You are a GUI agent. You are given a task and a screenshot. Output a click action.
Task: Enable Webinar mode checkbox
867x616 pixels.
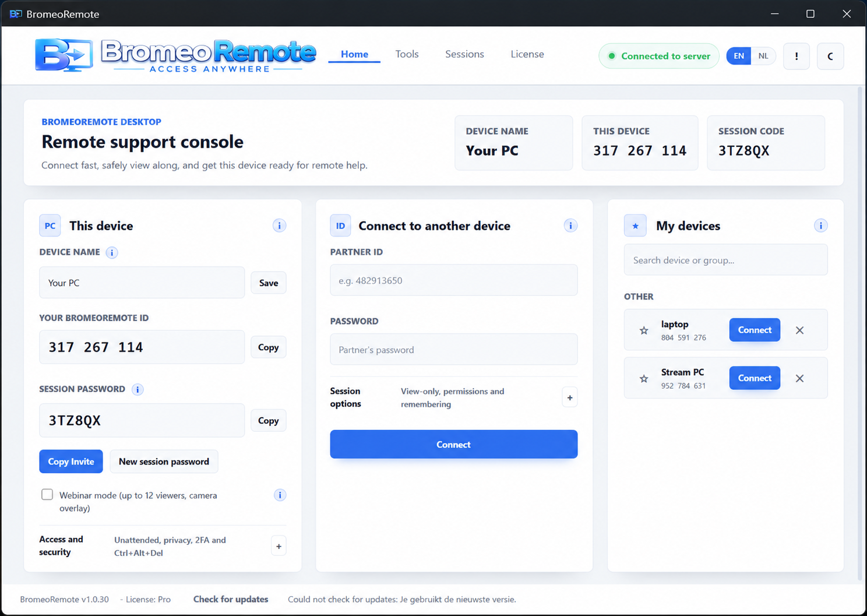pos(47,495)
